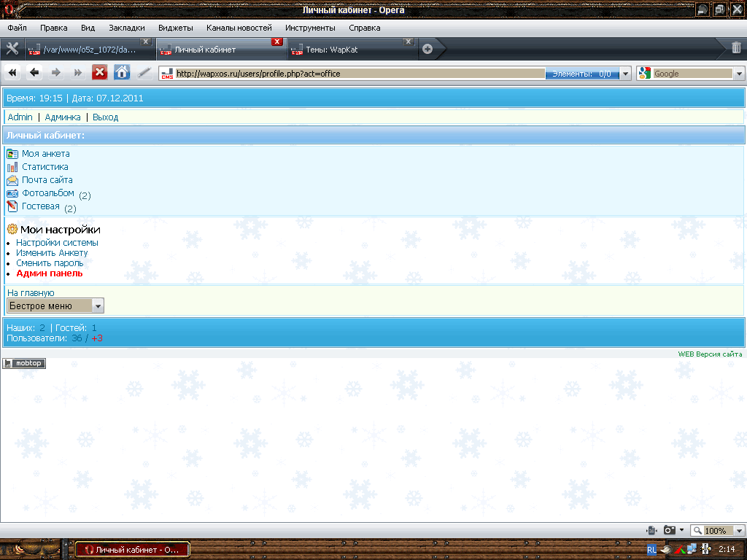The width and height of the screenshot is (747, 560).
Task: Click the network tray icon
Action: coord(692,549)
